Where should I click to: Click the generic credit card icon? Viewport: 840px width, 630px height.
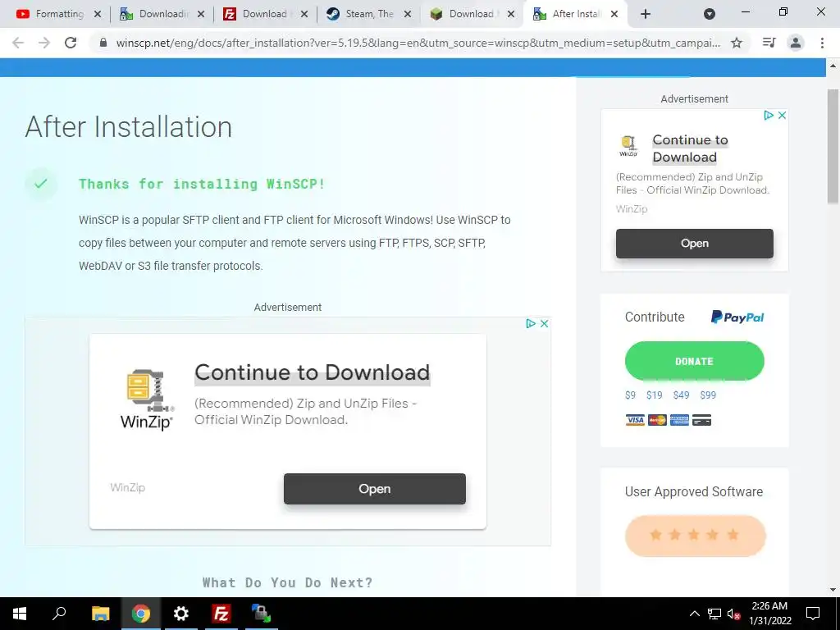tap(701, 421)
